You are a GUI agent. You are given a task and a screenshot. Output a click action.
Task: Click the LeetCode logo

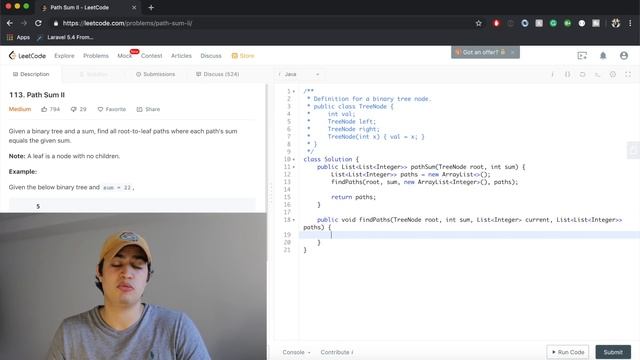pyautogui.click(x=27, y=56)
